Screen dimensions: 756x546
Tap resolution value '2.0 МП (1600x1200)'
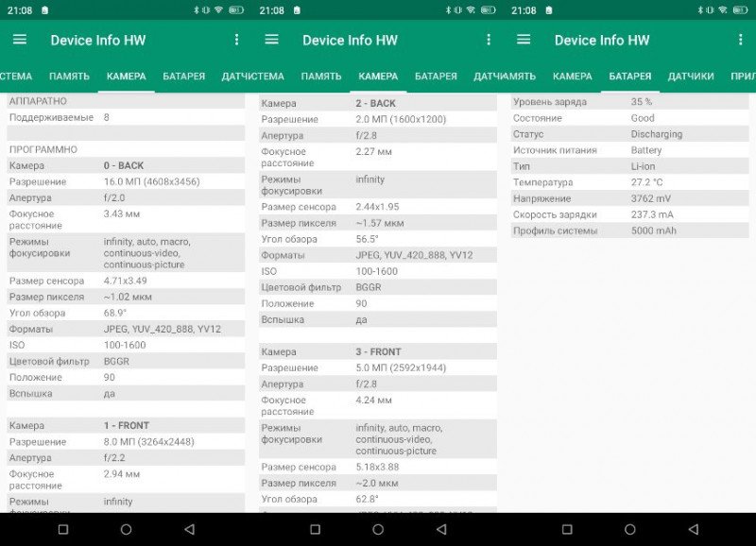click(x=401, y=119)
